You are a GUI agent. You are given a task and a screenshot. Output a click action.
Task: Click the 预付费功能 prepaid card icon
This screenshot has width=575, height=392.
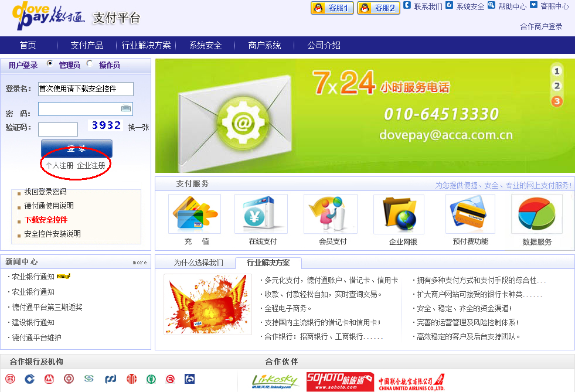pos(470,214)
